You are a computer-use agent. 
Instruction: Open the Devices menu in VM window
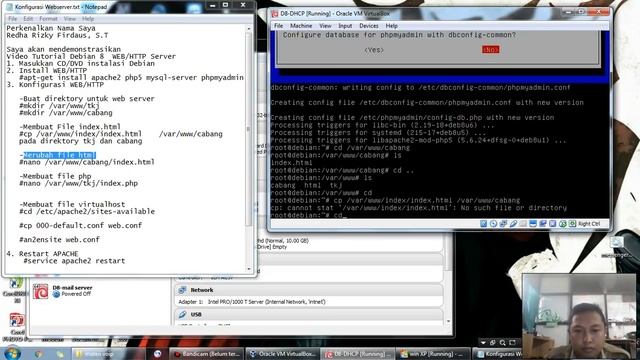pos(369,26)
